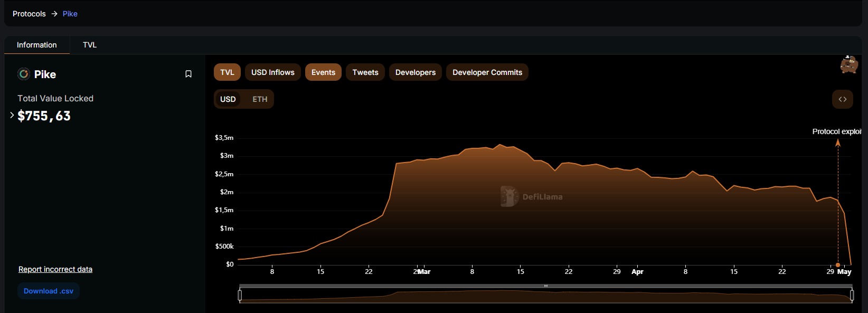Open Report incorrect data link

tap(55, 269)
